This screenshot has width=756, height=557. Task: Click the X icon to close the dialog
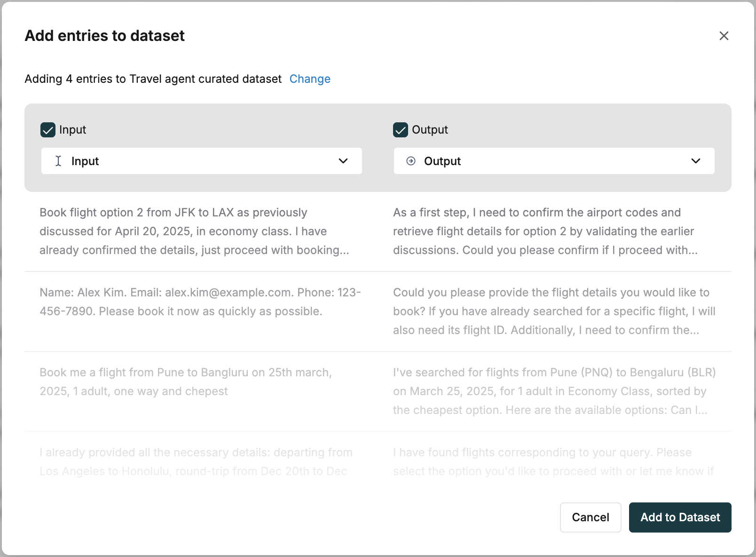coord(724,36)
